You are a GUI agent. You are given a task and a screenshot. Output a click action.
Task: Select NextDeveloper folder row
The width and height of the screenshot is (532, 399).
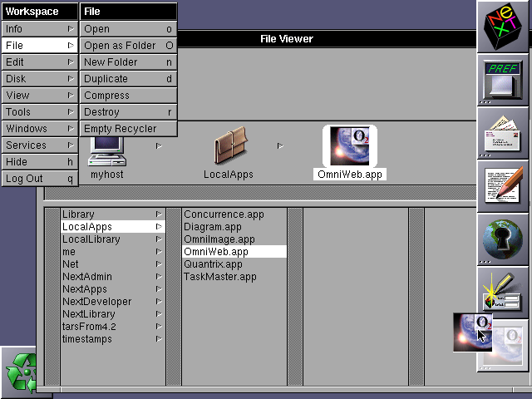[x=113, y=302]
